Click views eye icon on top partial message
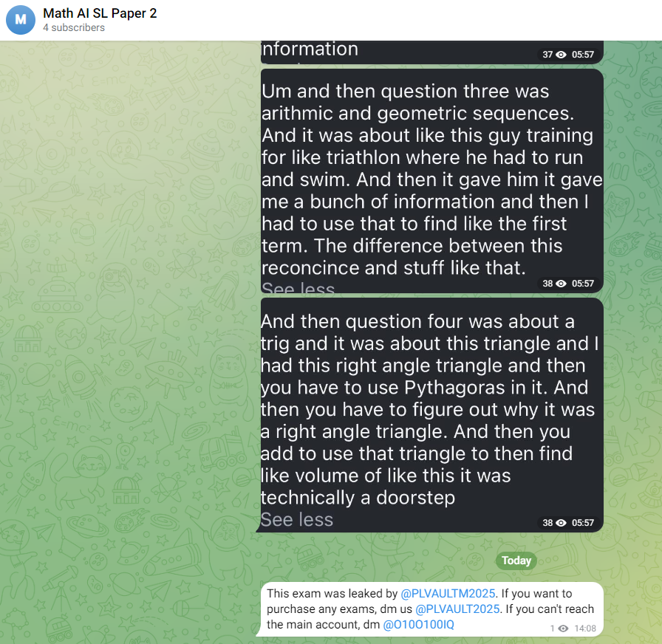 [561, 55]
